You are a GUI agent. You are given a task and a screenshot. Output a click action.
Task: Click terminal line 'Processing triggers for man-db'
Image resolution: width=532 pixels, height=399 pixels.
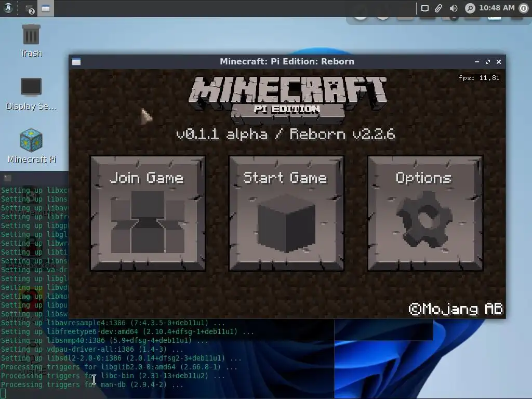click(x=92, y=384)
